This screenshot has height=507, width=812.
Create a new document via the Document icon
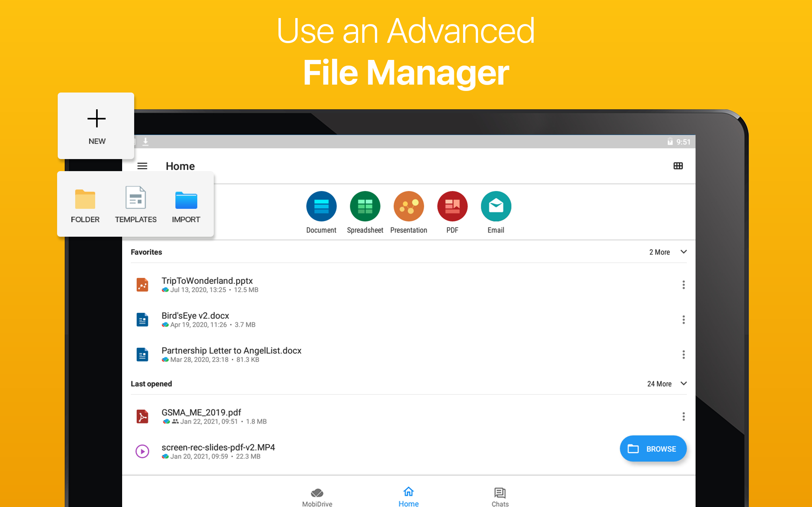[x=321, y=206]
